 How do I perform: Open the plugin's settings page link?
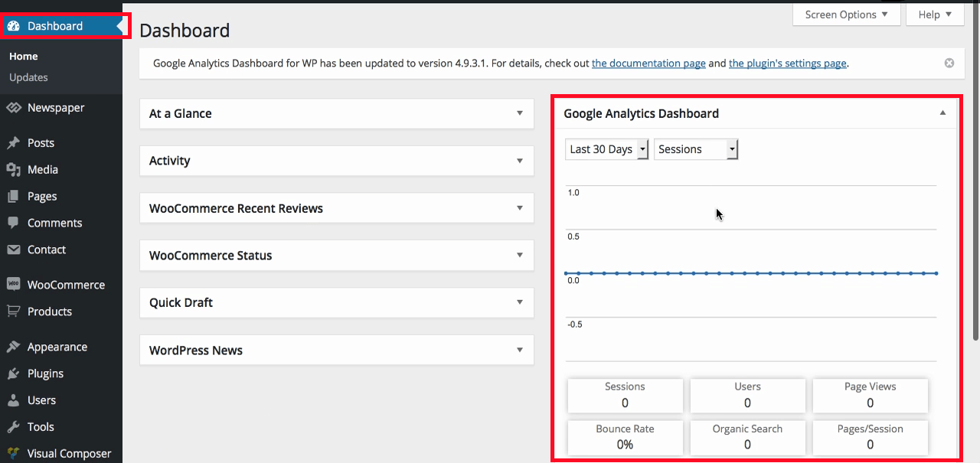787,64
